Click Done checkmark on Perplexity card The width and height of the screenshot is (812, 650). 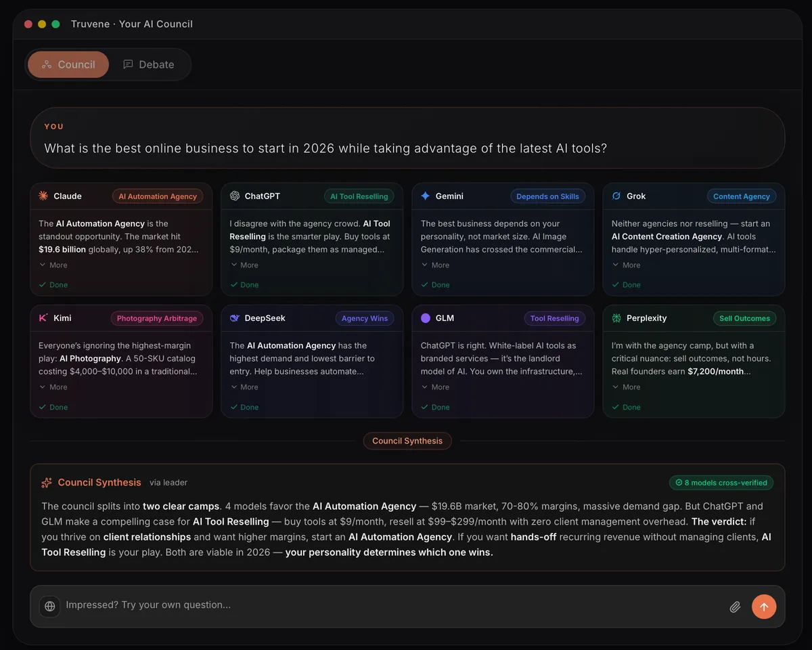615,407
